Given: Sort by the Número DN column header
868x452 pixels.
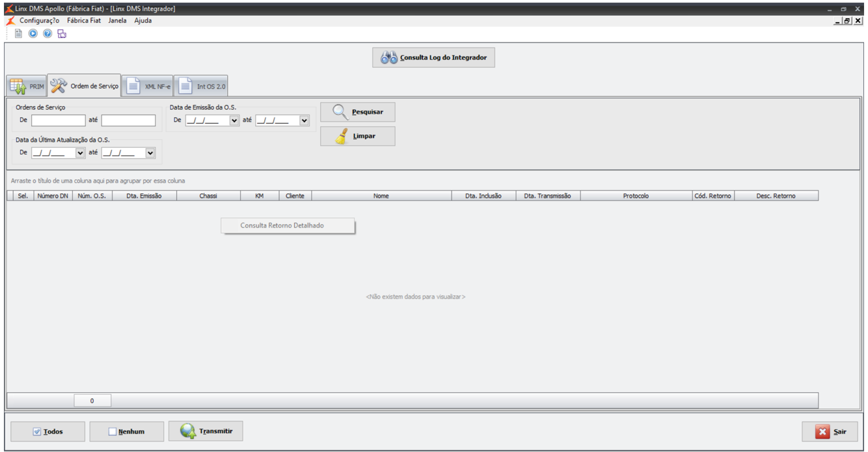Looking at the screenshot, I should coord(53,196).
